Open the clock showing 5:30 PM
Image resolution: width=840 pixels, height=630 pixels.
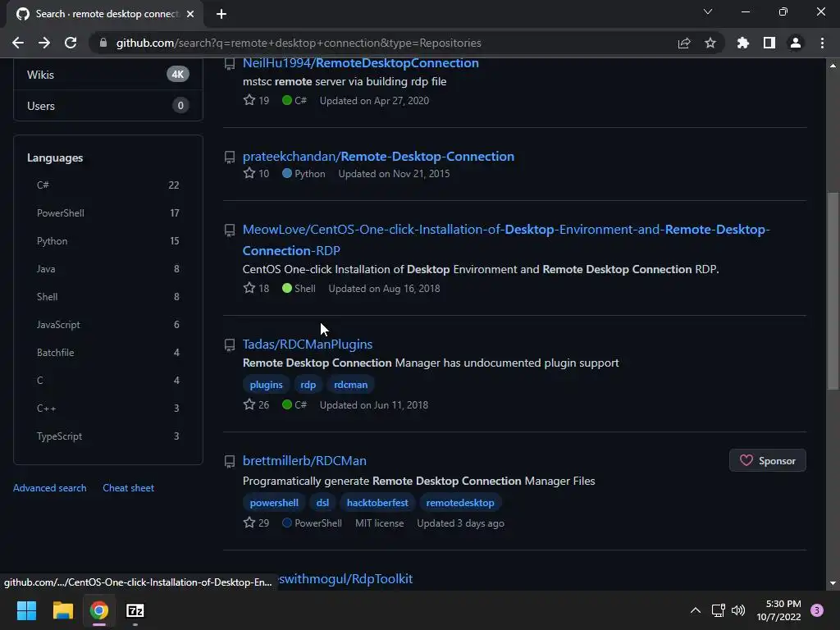pyautogui.click(x=778, y=610)
